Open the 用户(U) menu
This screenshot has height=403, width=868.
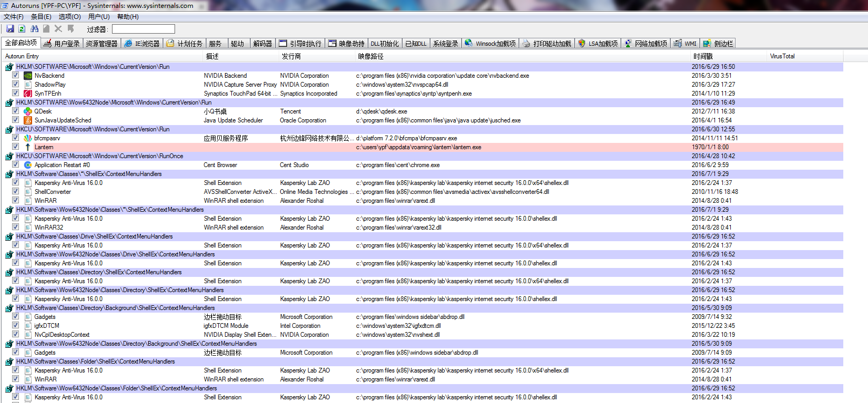click(99, 17)
